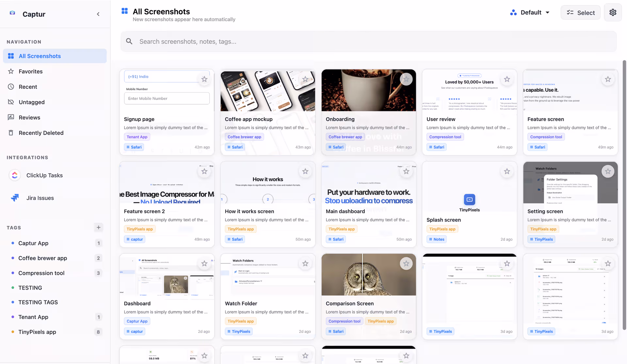Filter by Coffee brewer app tag in sidebar
Viewport: 627px width, 364px height.
[55, 258]
